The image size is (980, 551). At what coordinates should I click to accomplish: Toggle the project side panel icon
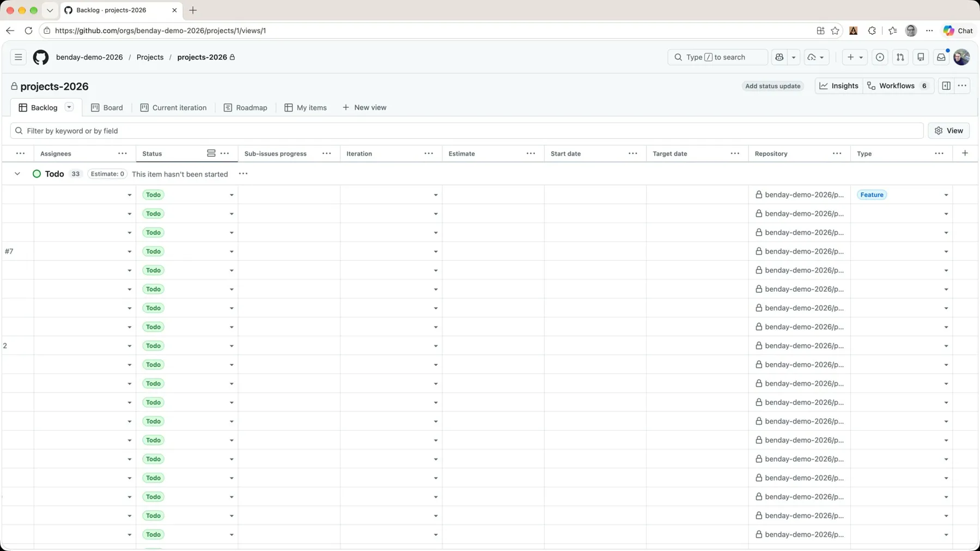[946, 86]
